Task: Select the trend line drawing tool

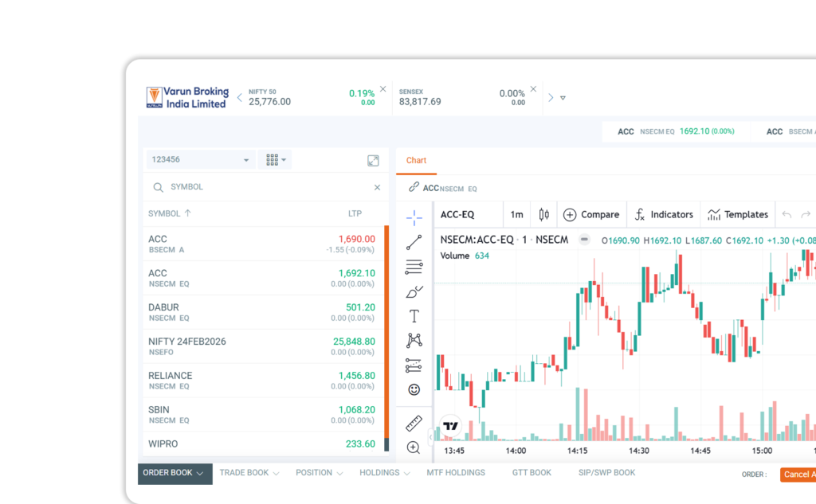Action: 414,243
